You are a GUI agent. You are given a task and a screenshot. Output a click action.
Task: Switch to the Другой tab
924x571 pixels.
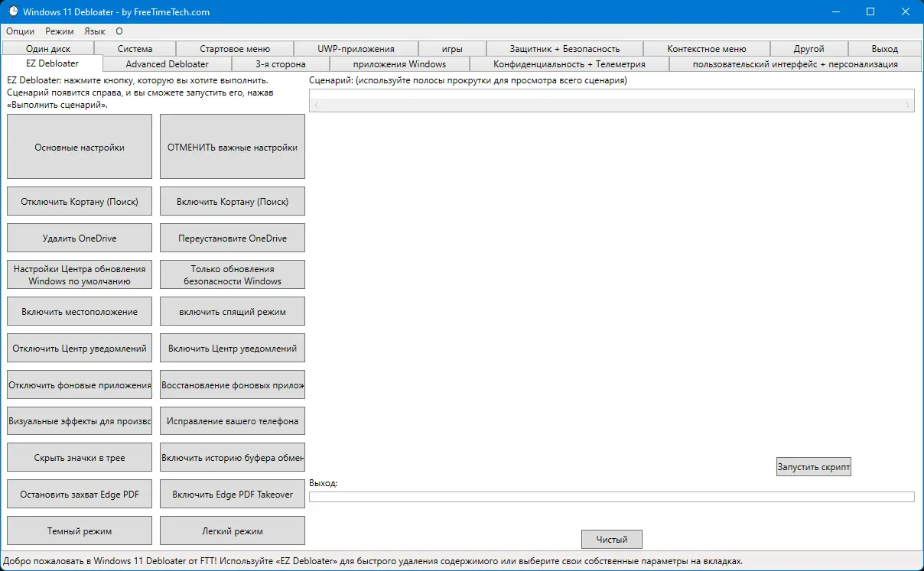click(809, 49)
